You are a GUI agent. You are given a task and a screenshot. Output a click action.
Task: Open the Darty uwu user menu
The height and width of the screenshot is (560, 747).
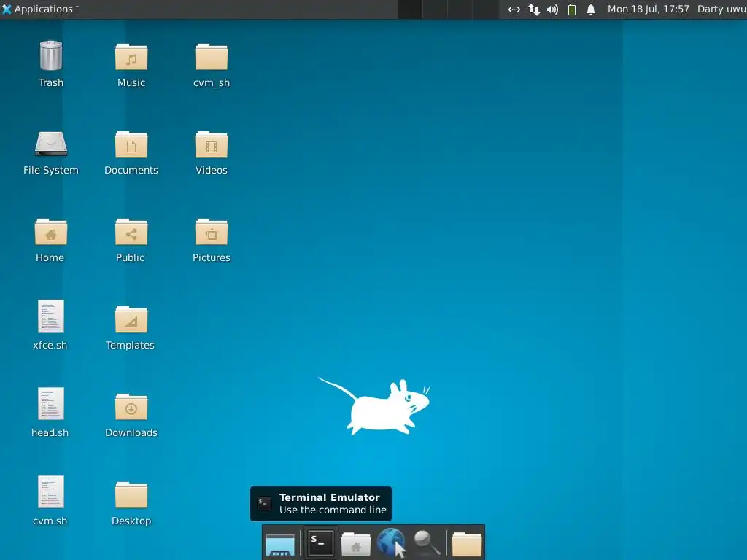[x=721, y=9]
